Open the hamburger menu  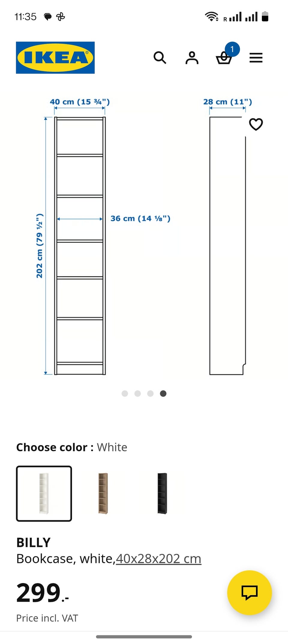point(256,58)
